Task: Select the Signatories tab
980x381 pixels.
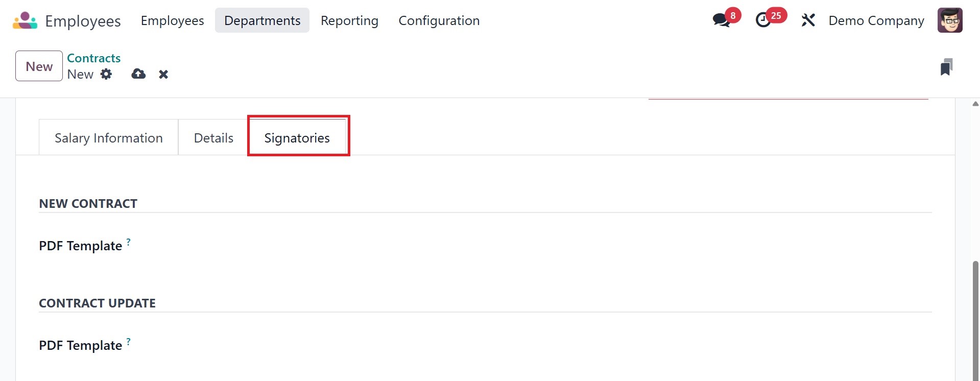Action: point(297,138)
